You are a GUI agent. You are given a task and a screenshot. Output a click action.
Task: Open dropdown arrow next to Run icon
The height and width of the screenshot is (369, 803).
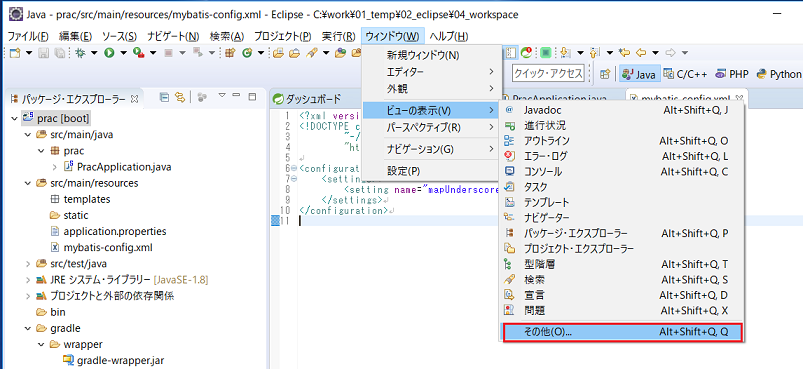click(x=123, y=53)
